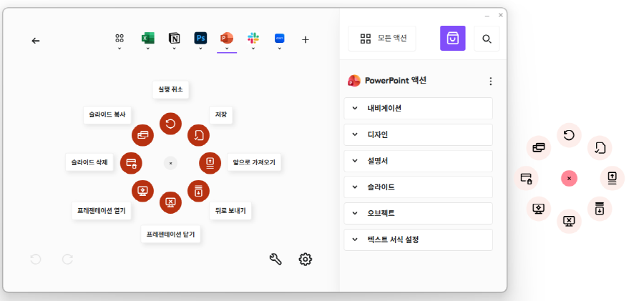Screen dimensions: 644x301
Task: Switch to the Photoshop app tab
Action: click(x=200, y=39)
